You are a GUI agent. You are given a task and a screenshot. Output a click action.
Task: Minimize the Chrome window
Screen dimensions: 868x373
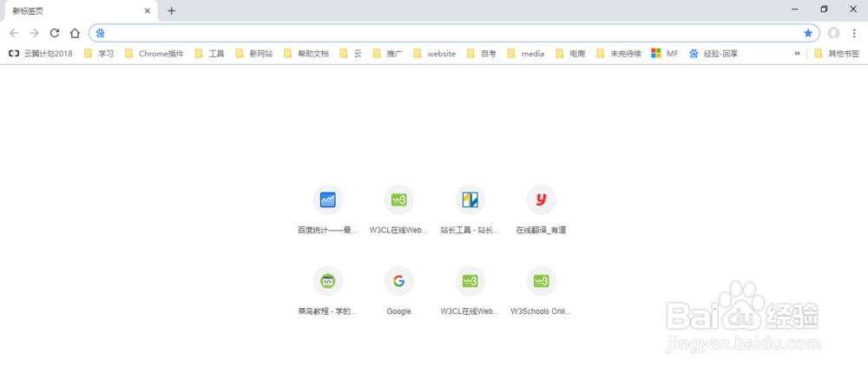point(795,9)
